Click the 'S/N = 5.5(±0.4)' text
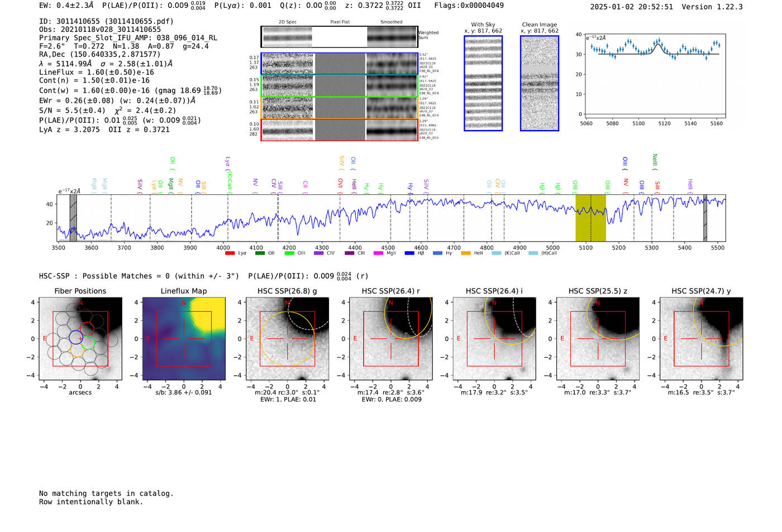 click(x=73, y=111)
